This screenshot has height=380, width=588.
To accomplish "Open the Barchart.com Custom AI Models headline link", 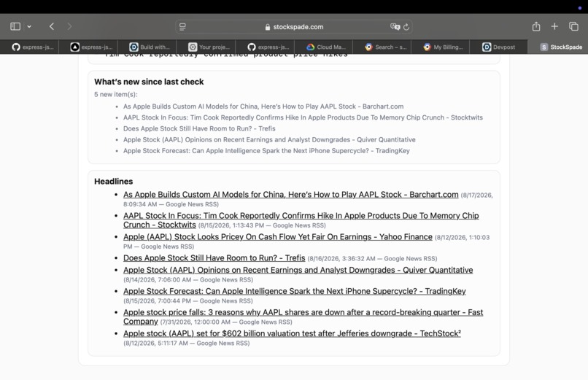I will click(290, 195).
